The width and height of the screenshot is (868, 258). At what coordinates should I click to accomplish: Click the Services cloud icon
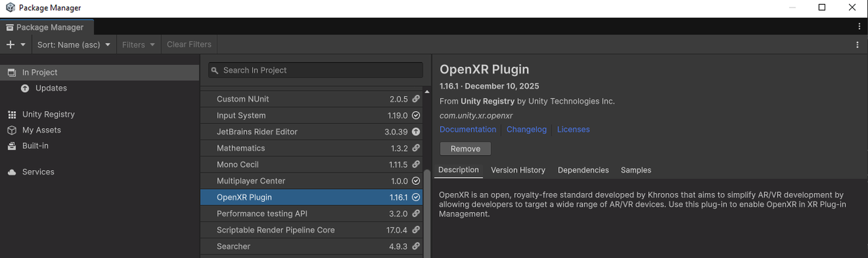point(12,172)
